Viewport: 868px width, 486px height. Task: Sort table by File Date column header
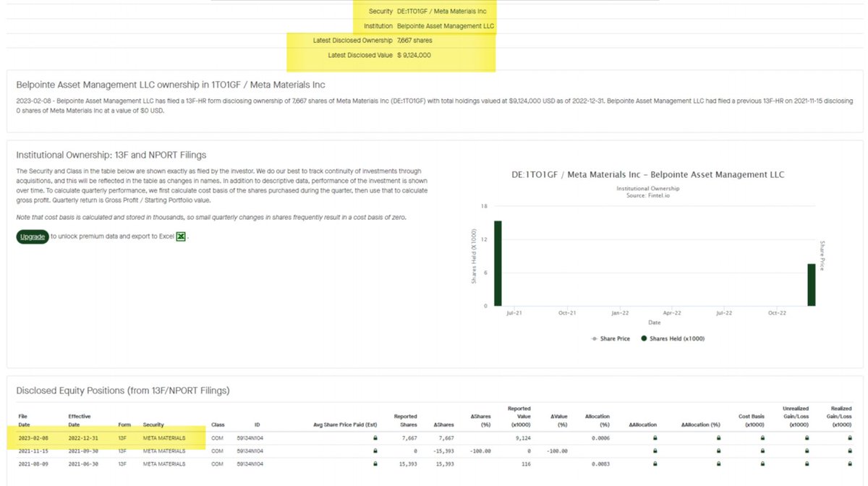pyautogui.click(x=23, y=420)
